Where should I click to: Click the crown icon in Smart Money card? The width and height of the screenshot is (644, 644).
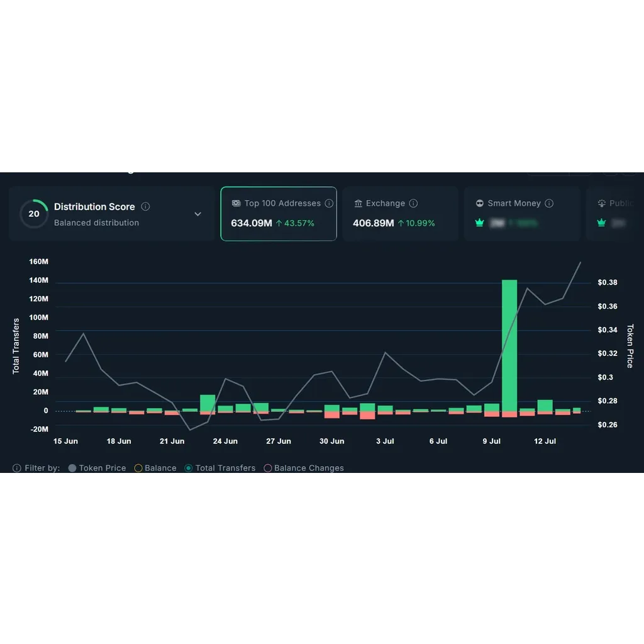click(479, 223)
